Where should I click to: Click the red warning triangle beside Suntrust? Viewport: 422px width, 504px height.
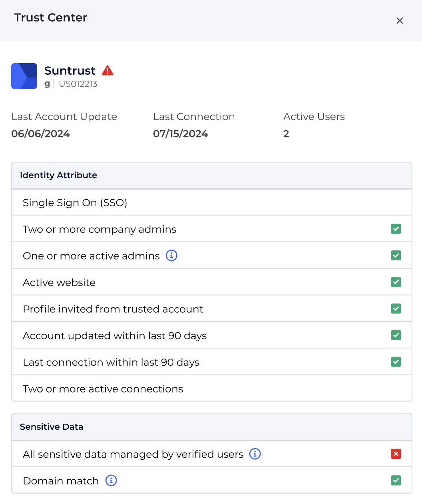[x=107, y=71]
